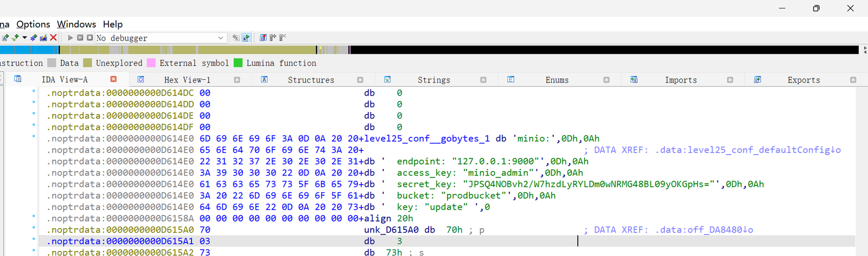
Task: Click the blue asterisk plus toolbar icon
Action: click(x=34, y=38)
